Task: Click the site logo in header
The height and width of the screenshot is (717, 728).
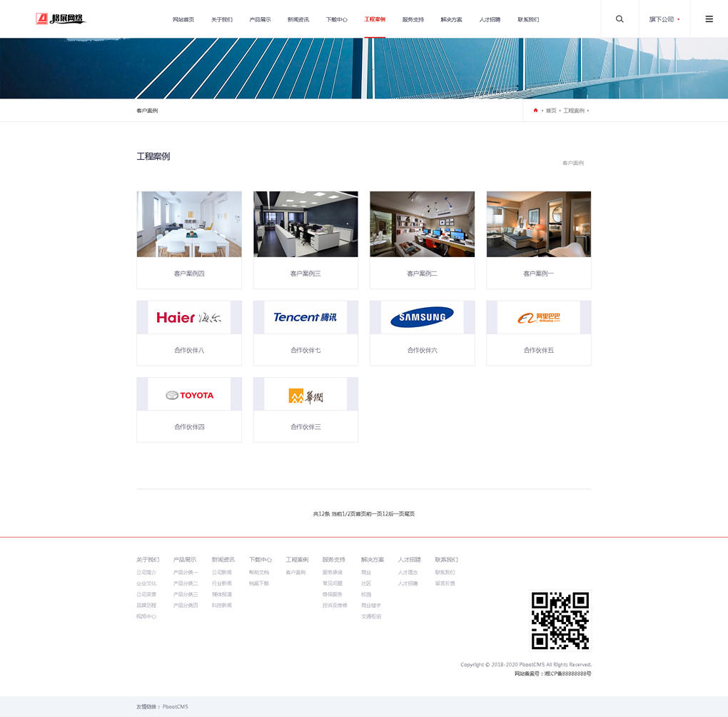Action: [61, 19]
